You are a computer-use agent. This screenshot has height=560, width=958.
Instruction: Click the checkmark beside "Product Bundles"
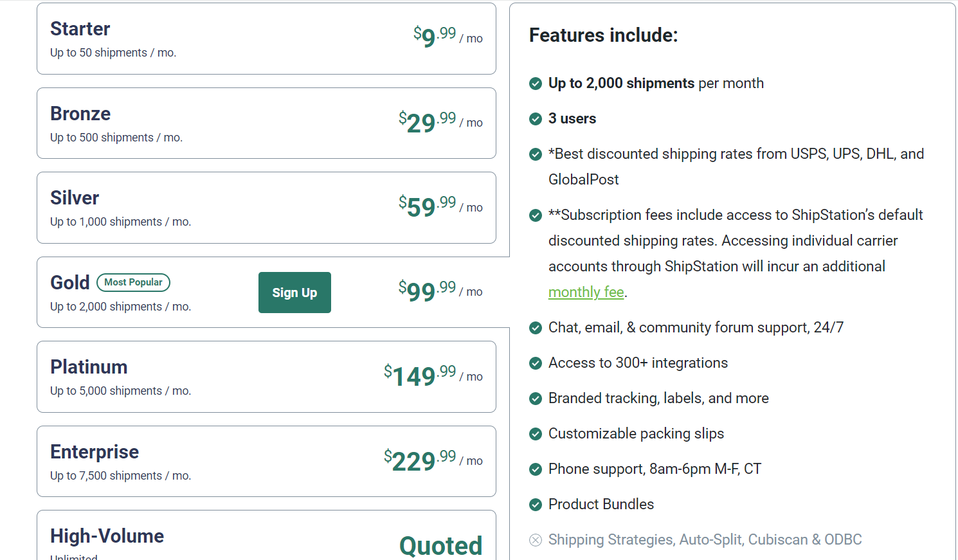536,505
